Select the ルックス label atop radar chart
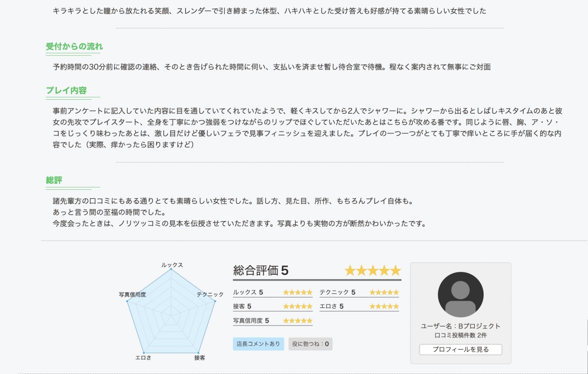Screen dimensions: 588x374 click(x=172, y=265)
